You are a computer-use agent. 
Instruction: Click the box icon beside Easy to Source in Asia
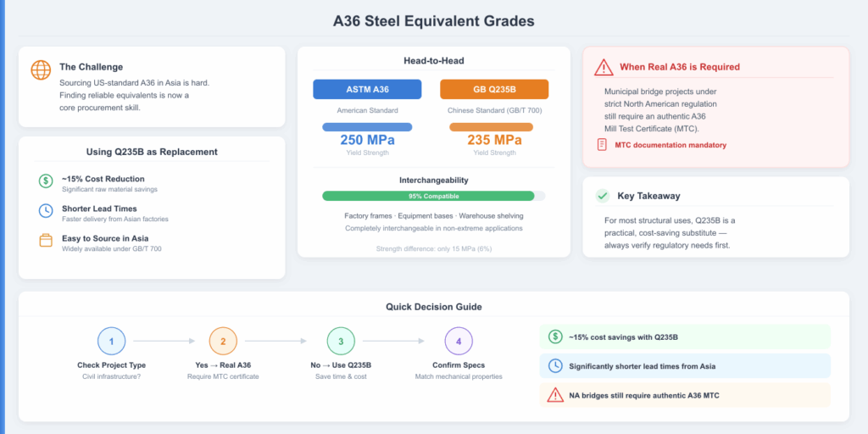pos(46,240)
